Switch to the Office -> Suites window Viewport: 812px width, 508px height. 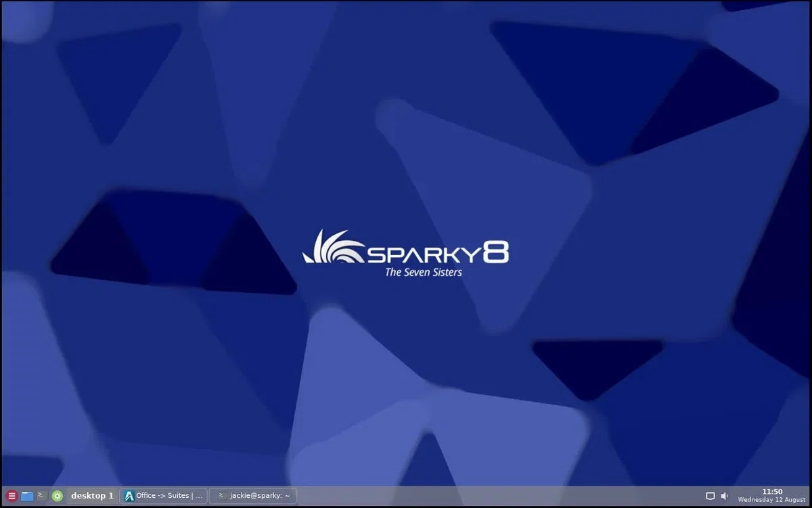163,496
